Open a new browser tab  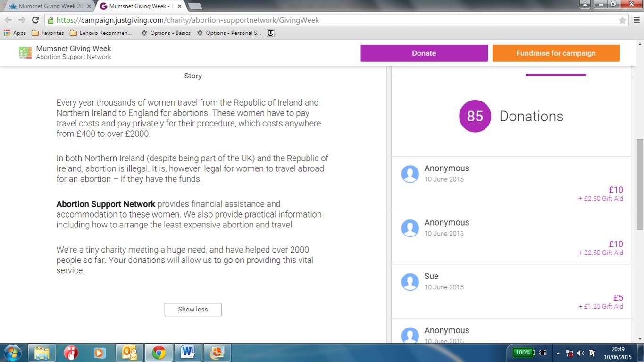195,6
